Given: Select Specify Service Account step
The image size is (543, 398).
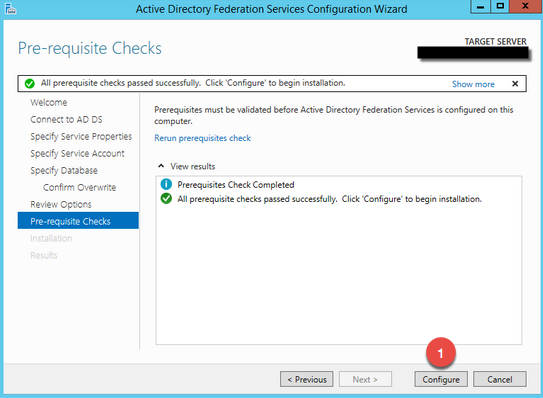Looking at the screenshot, I should (x=77, y=153).
